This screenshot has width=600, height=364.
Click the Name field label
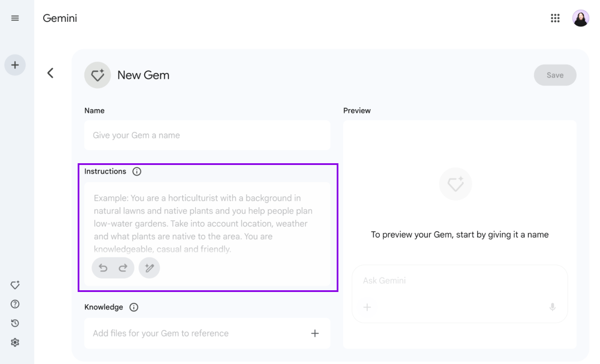[94, 110]
